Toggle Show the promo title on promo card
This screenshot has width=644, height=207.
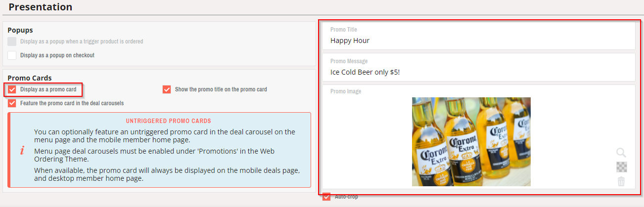pos(167,89)
